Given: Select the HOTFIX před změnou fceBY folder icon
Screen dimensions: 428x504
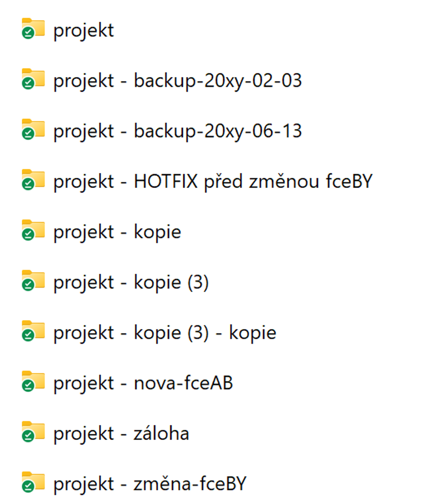Looking at the screenshot, I should 33,180.
